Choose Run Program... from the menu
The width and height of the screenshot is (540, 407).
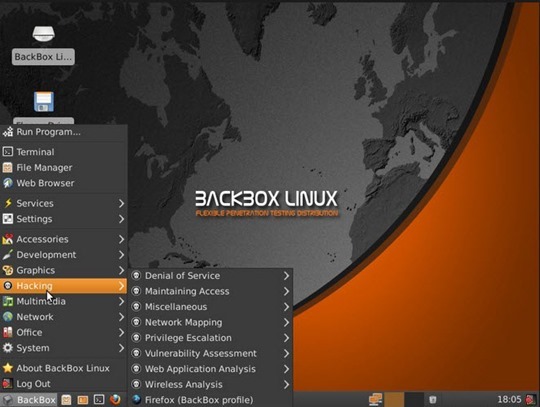(63, 132)
